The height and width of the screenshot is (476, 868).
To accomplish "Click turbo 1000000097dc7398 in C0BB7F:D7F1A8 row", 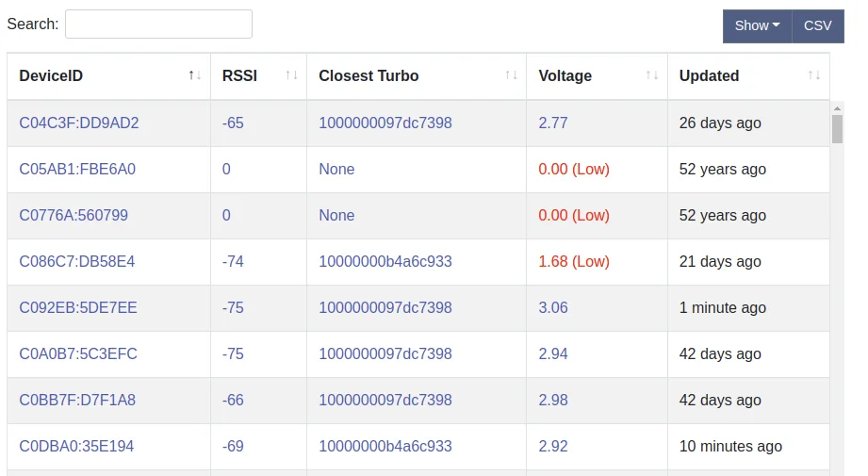I will [385, 400].
